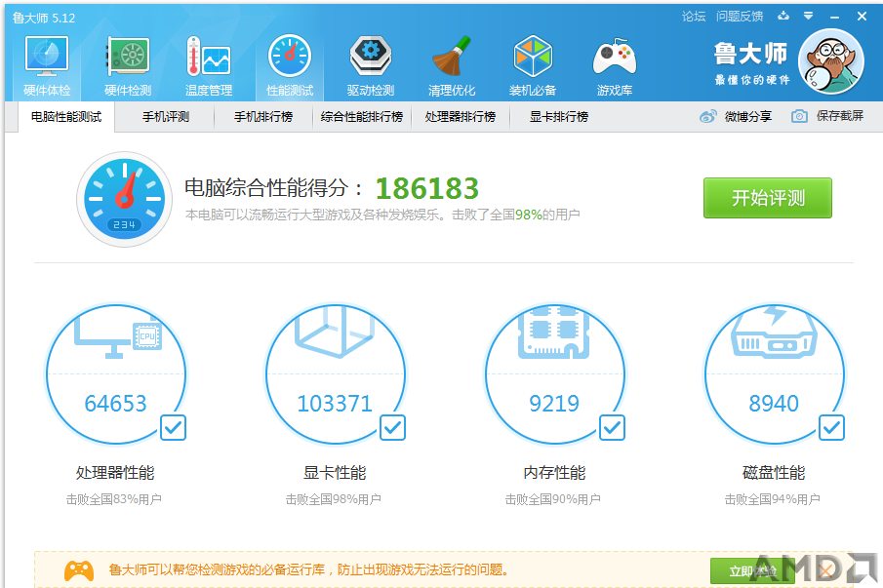Click 击败全国90%用户 text

(x=553, y=499)
